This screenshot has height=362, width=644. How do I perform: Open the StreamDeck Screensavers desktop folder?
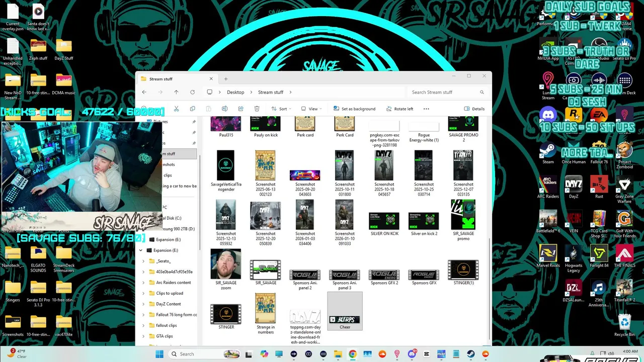coord(64,259)
